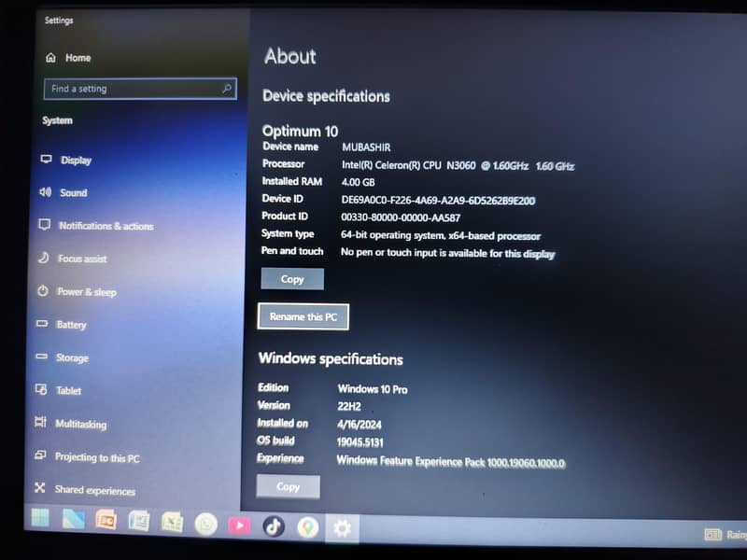Click the Projecting to this PC icon
Screen dimensions: 747x560
pos(40,455)
